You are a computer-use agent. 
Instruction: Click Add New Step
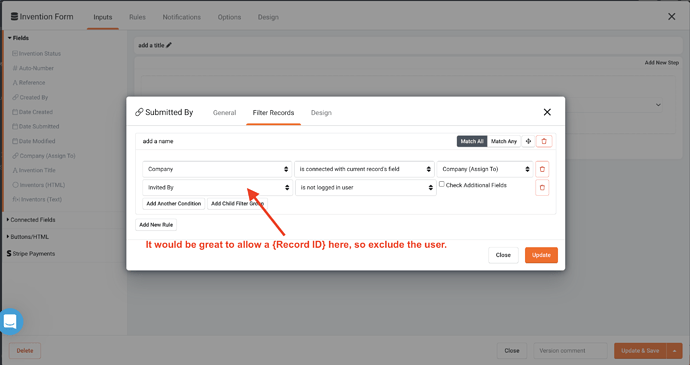661,63
